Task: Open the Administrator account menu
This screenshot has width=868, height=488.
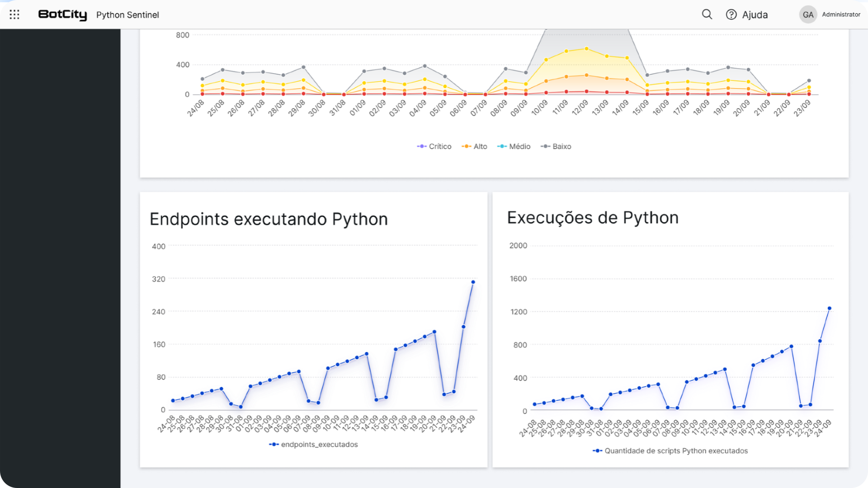Action: click(841, 14)
